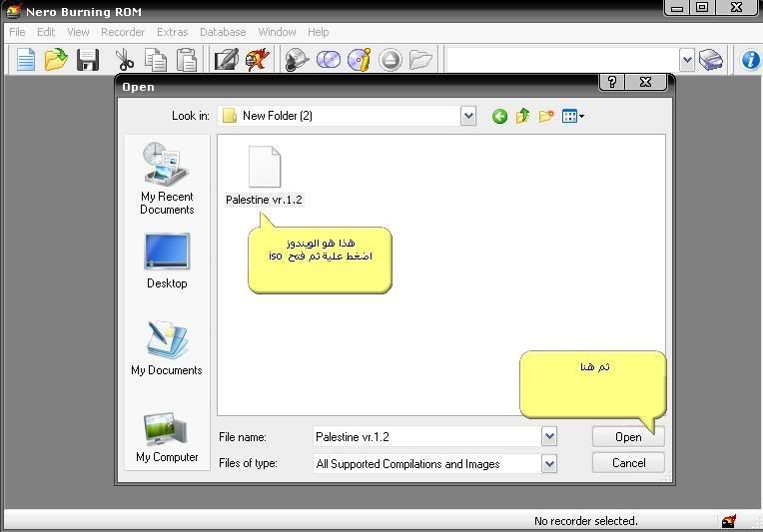Click the Copy pages icon
Viewport: 763px width, 532px height.
(x=156, y=60)
